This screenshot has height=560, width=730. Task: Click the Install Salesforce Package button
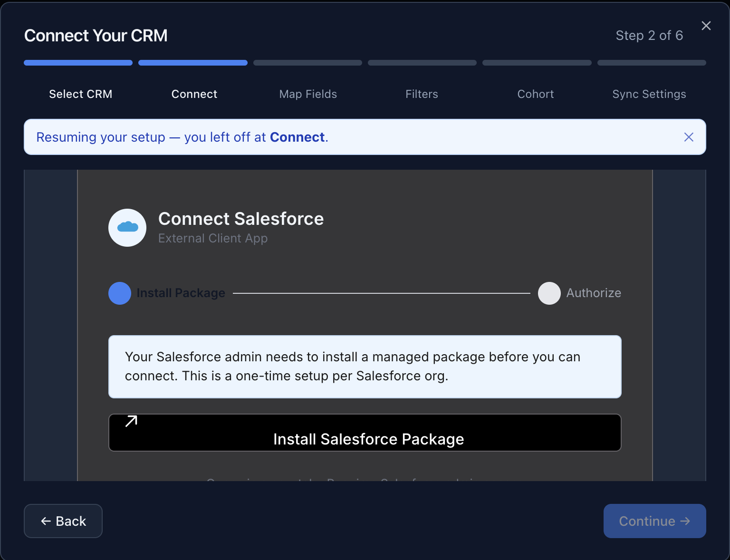point(365,433)
